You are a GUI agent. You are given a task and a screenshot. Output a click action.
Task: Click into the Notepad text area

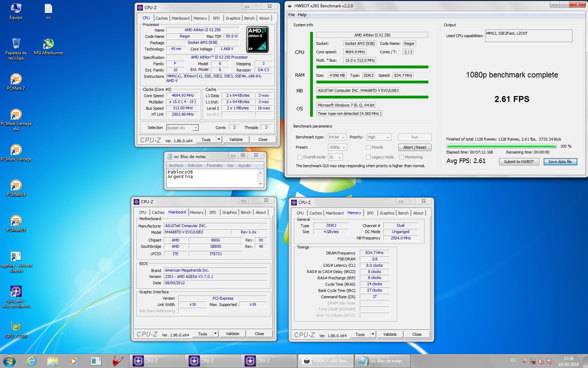212,178
